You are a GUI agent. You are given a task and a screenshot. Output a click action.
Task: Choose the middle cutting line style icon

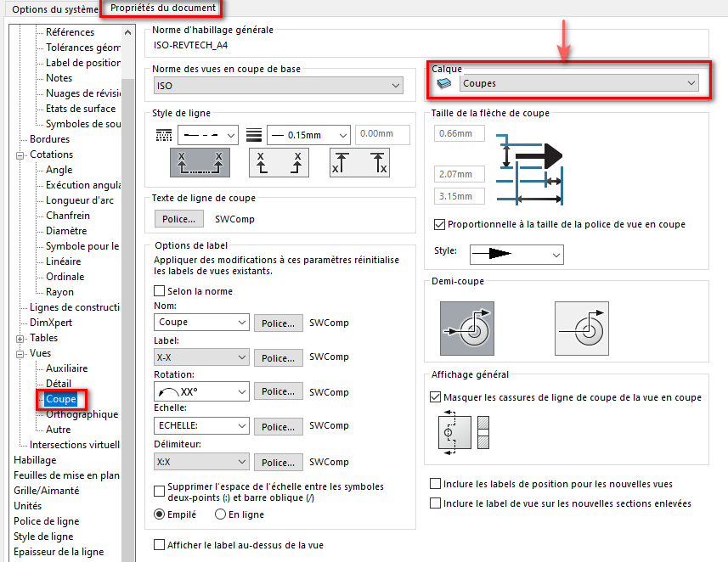pyautogui.click(x=278, y=162)
